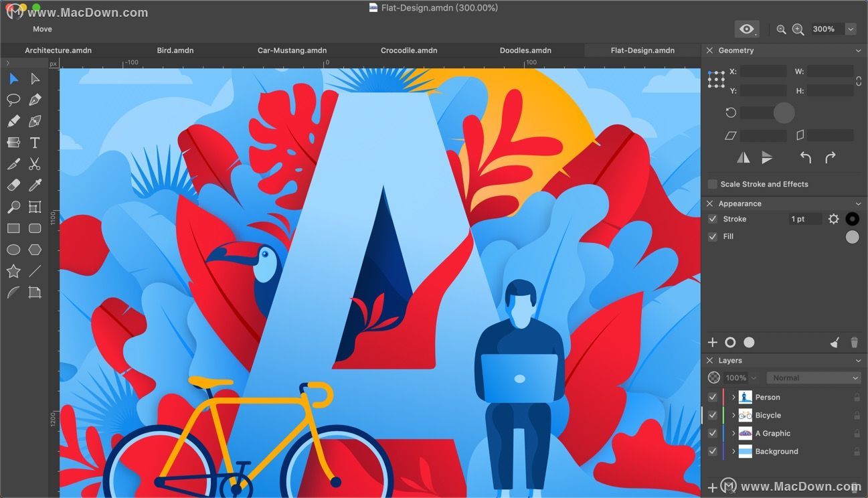Select the Text tool

35,143
